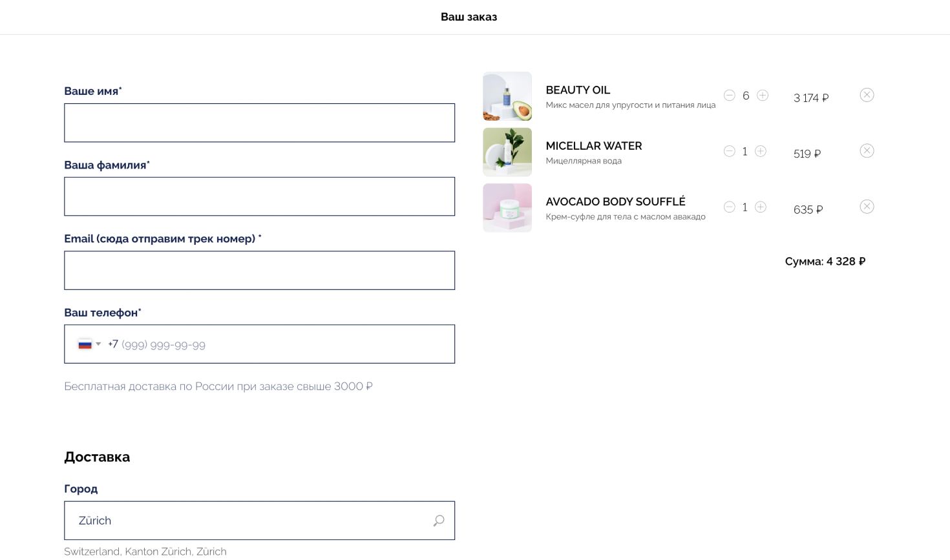Image resolution: width=950 pixels, height=560 pixels.
Task: Click the Крем-суфле для тела description
Action: tap(626, 216)
